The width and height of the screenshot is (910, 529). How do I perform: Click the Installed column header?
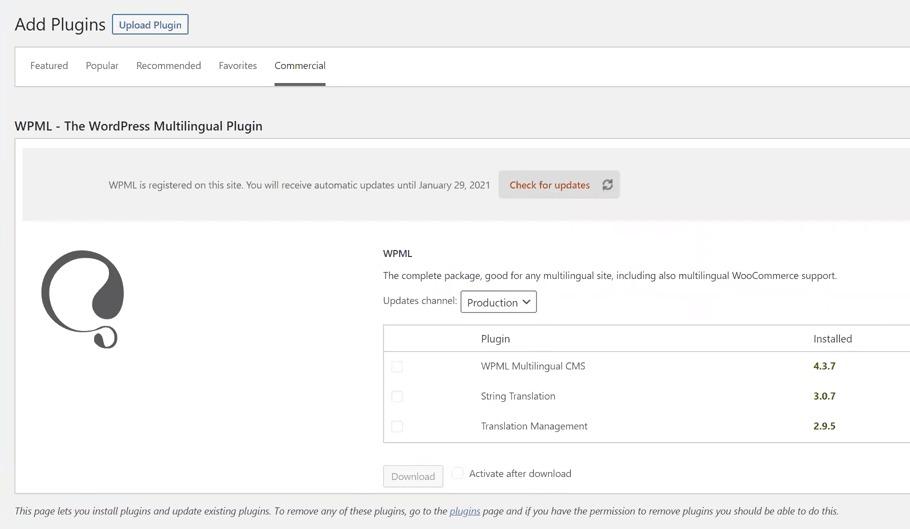832,339
